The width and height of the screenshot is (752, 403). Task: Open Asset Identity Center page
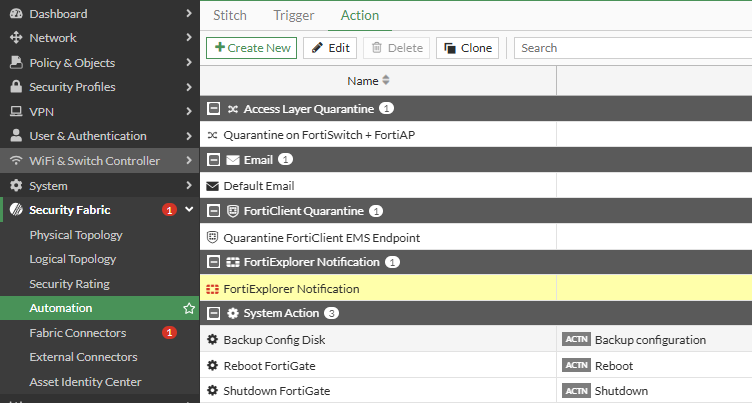click(x=85, y=382)
